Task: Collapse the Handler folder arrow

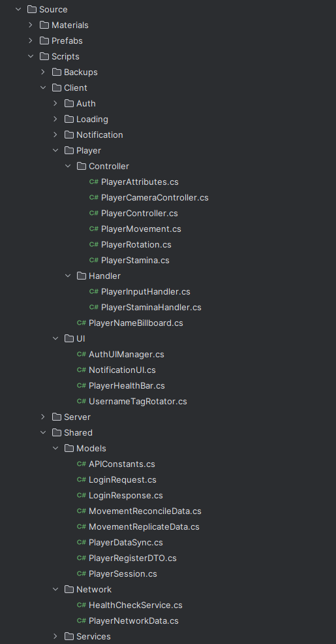Action: coord(68,276)
